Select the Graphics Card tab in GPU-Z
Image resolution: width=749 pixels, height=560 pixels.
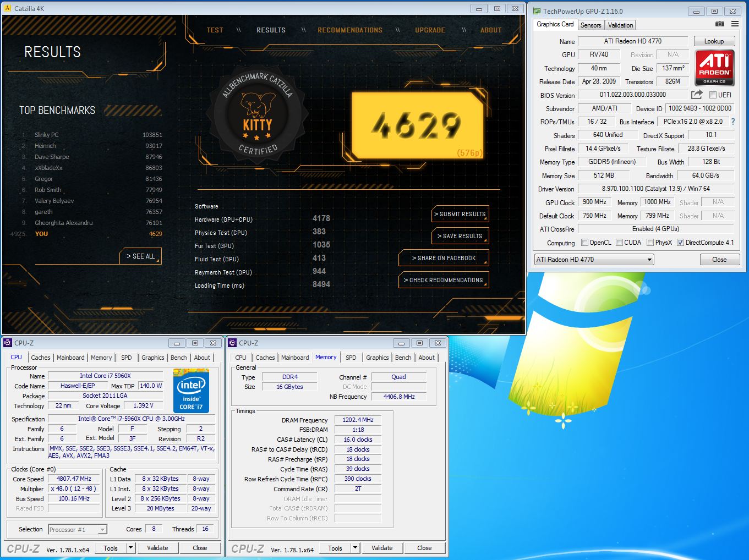(555, 24)
